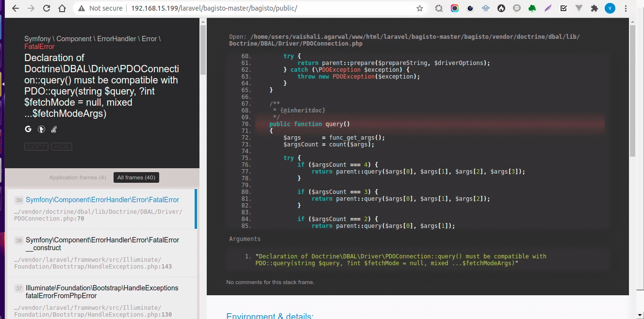Click the COPY button under the error message
The height and width of the screenshot is (319, 644).
(36, 146)
